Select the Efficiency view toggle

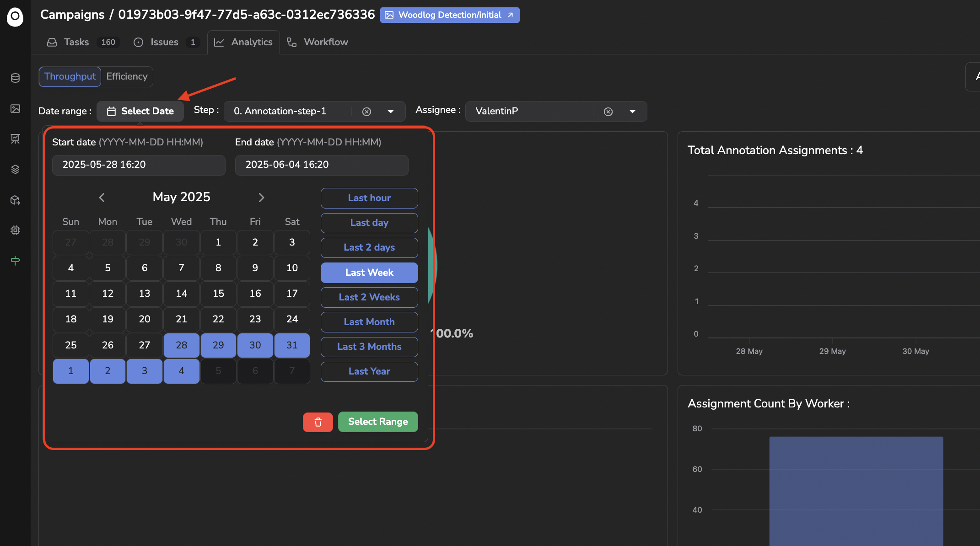tap(127, 76)
